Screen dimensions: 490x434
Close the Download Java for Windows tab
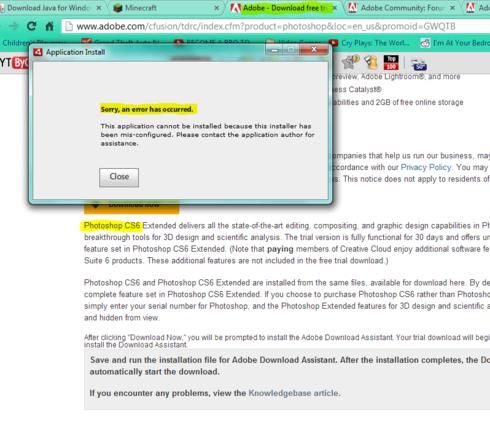[x=99, y=8]
